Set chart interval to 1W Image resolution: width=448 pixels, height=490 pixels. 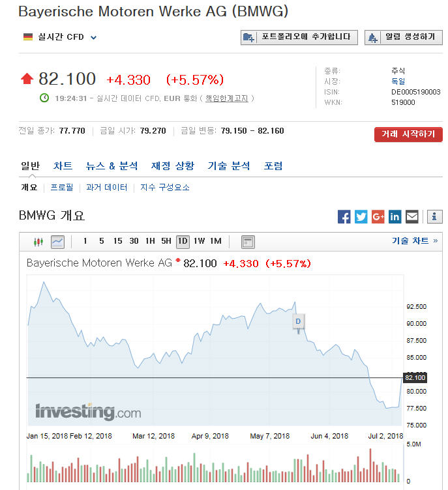[199, 241]
